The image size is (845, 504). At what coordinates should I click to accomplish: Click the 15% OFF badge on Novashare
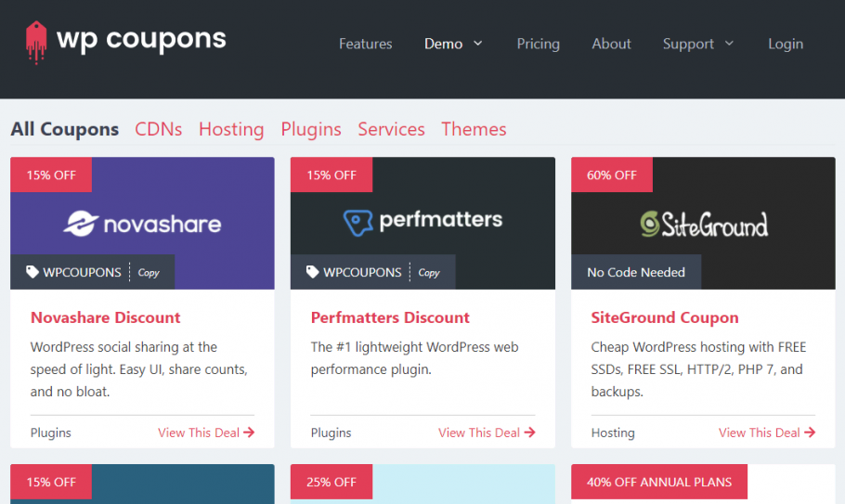[x=51, y=174]
